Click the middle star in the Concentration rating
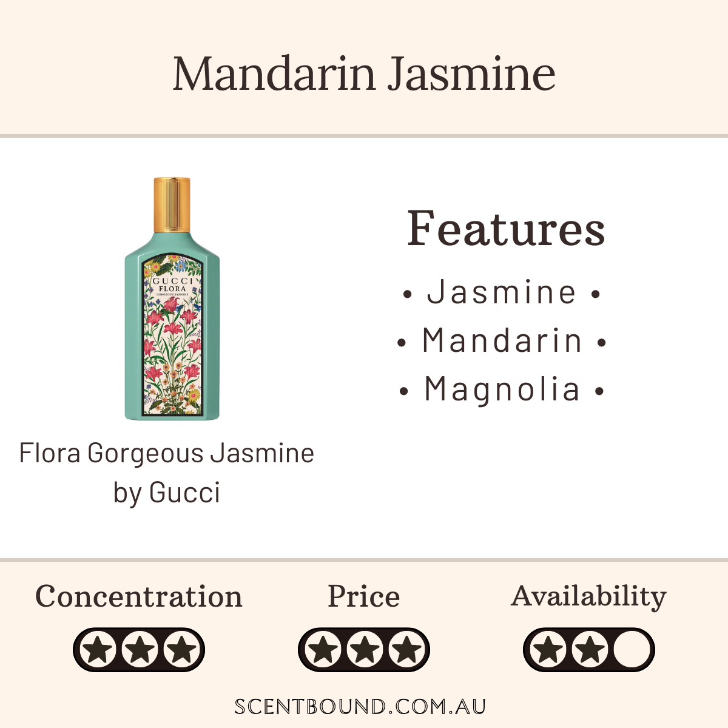The height and width of the screenshot is (728, 728). pyautogui.click(x=139, y=650)
